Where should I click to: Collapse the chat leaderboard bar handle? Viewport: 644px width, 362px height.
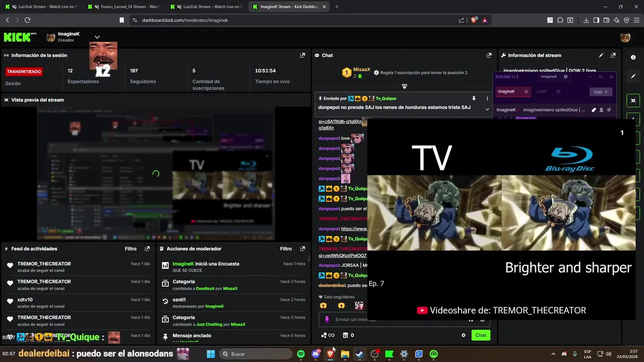pos(404,86)
